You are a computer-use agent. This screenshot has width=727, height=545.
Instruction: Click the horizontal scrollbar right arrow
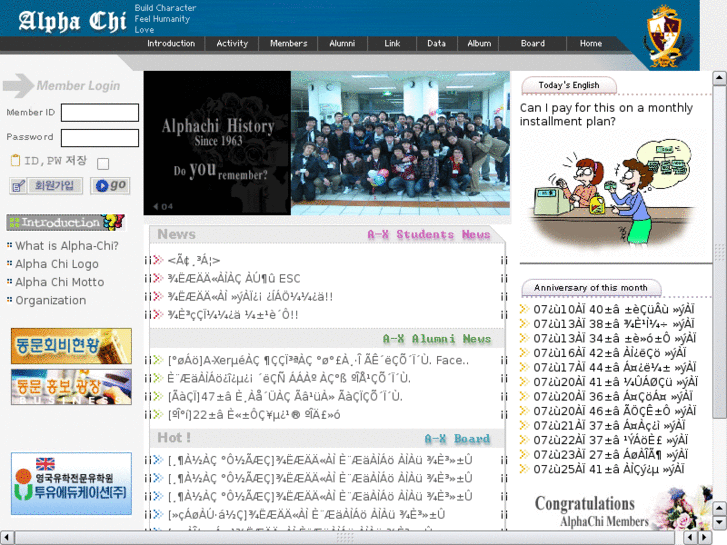point(704,538)
